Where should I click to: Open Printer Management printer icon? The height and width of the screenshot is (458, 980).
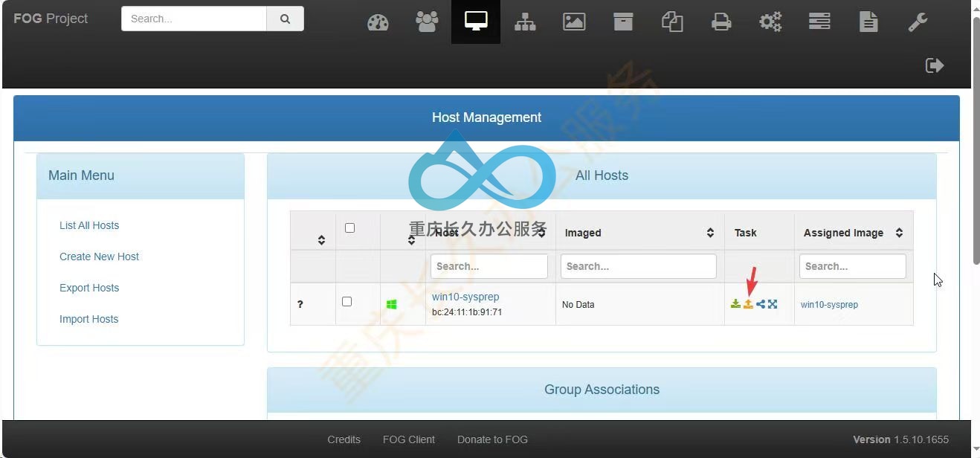[x=721, y=22]
